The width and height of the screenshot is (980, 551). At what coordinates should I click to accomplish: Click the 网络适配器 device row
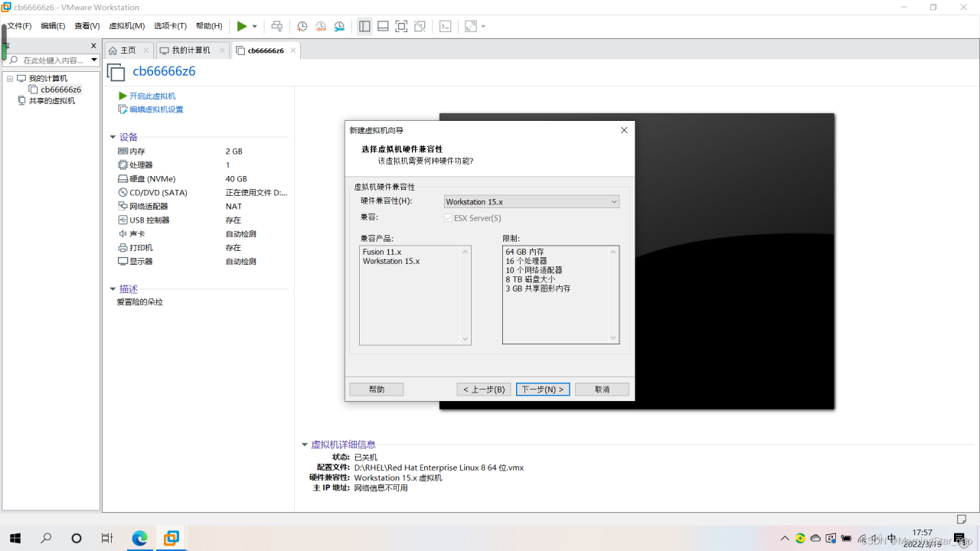(203, 207)
